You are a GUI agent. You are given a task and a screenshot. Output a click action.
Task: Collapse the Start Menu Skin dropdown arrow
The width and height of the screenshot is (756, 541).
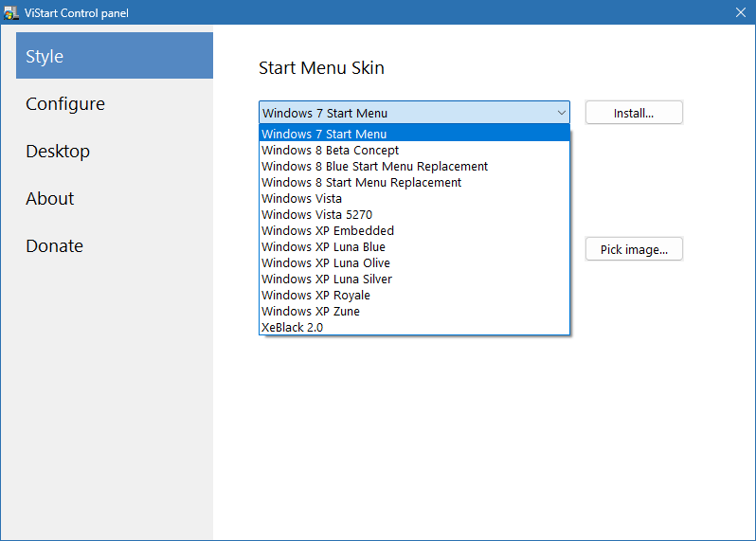coord(560,113)
